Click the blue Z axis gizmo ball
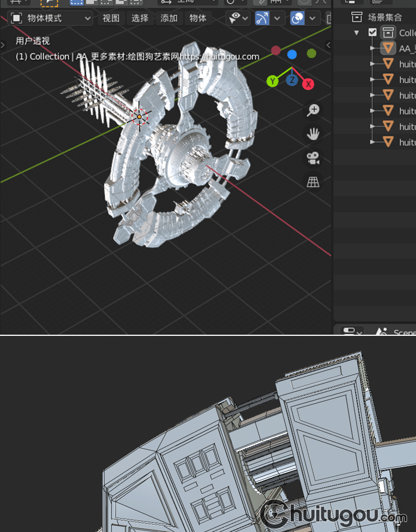The image size is (416, 532). click(292, 80)
